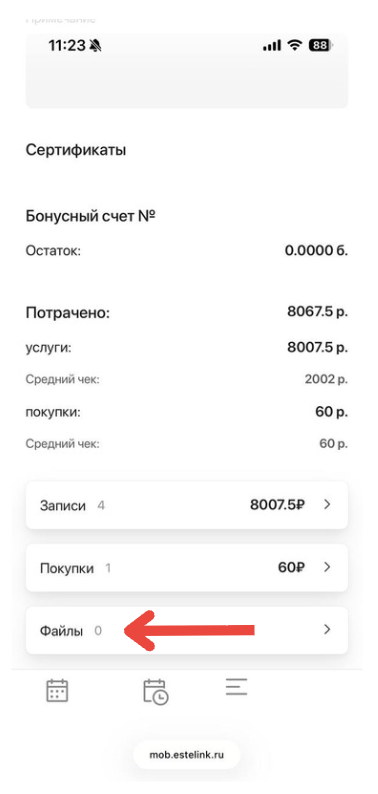Select the Сертификаты section heading
The height and width of the screenshot is (794, 378).
pos(76,150)
